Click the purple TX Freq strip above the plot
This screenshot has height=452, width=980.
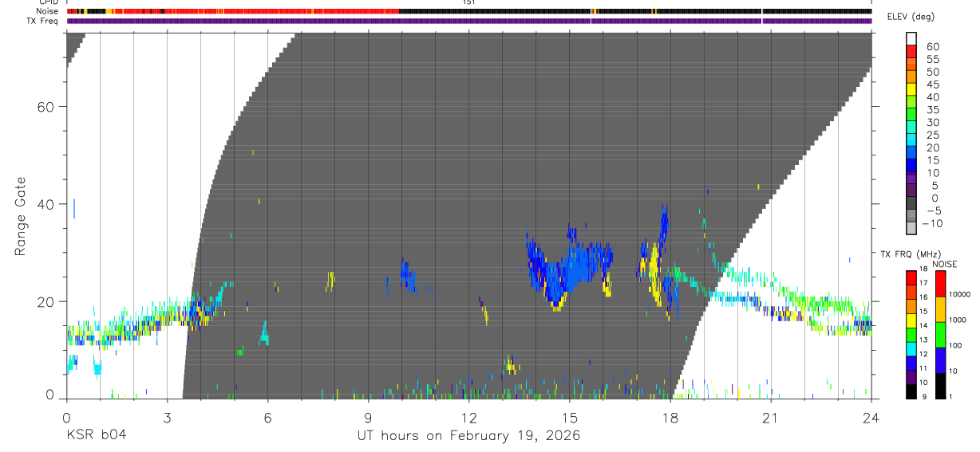[468, 21]
